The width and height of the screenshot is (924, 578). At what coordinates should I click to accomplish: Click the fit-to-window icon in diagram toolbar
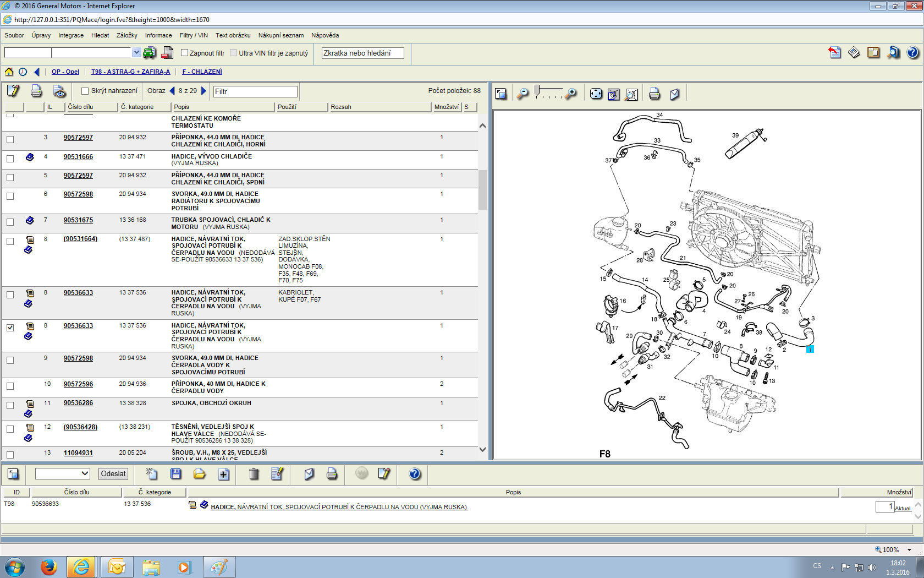coord(596,94)
